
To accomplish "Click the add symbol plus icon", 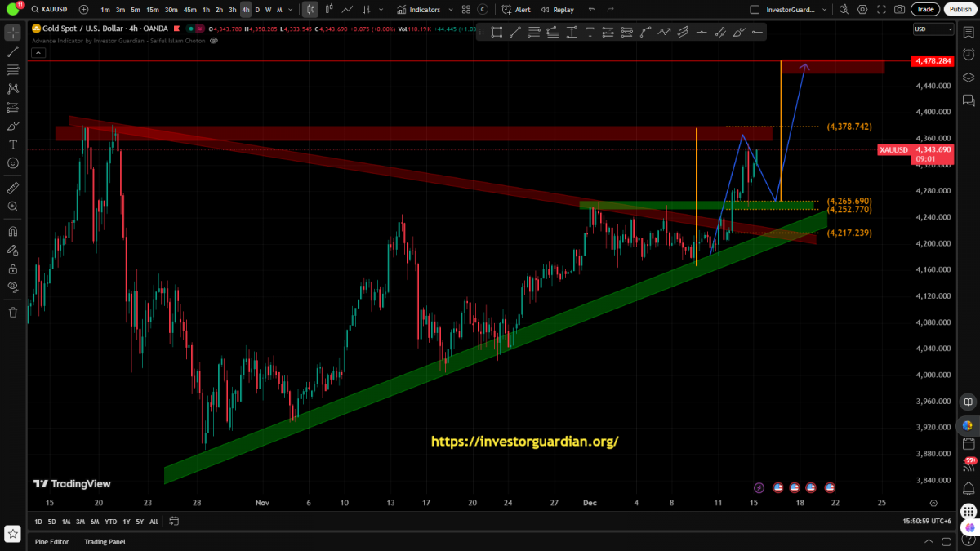I will click(84, 10).
